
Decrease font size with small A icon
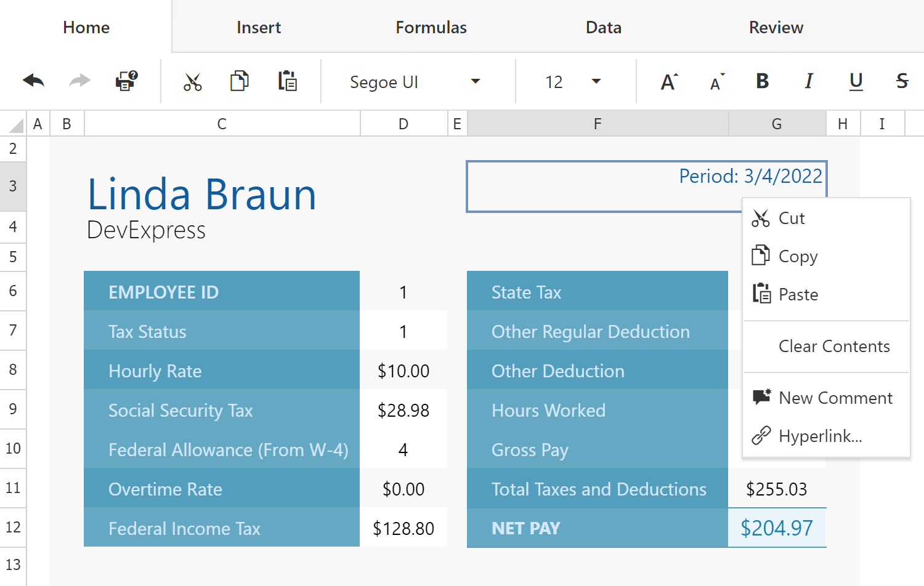tap(716, 82)
